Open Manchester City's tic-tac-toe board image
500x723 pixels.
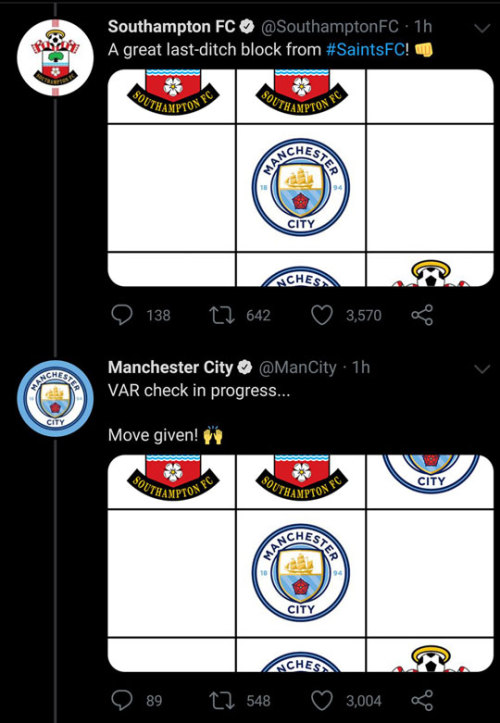(301, 563)
